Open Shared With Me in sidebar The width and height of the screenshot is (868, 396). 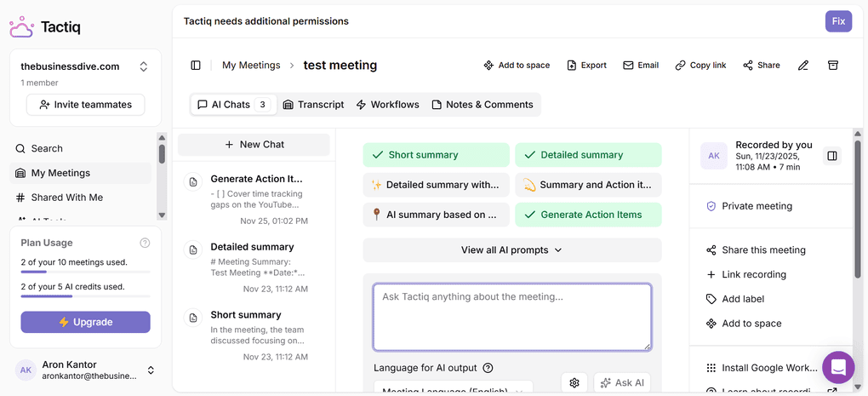(80, 198)
